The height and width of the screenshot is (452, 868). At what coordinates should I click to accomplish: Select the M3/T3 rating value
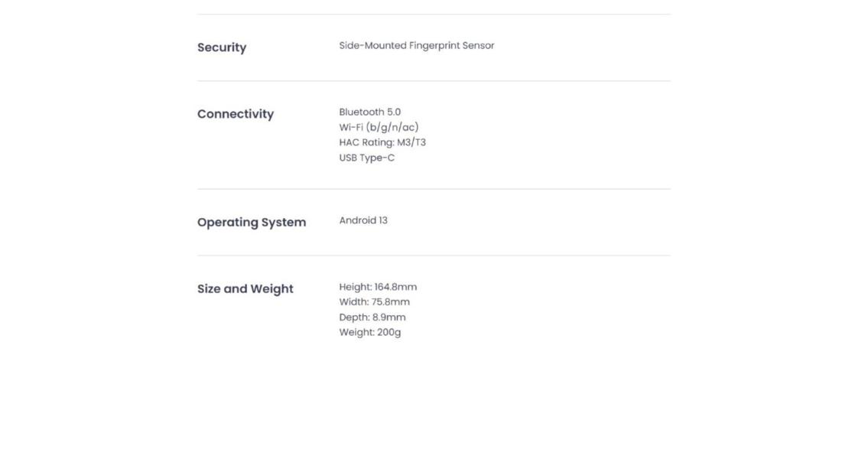click(411, 143)
